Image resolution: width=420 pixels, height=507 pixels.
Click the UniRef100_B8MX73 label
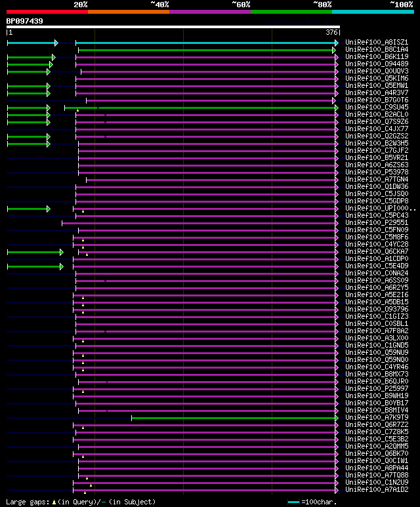(x=377, y=374)
